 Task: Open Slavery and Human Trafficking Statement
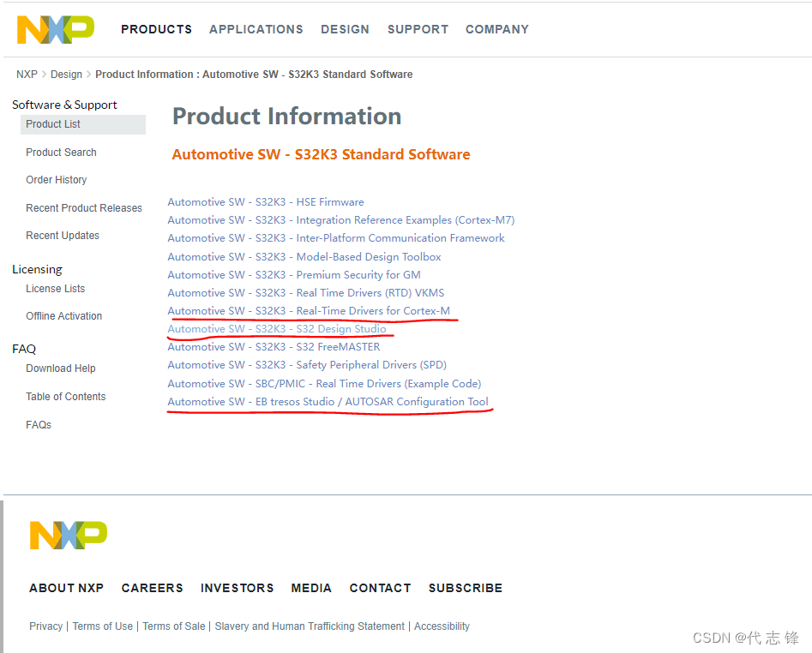(310, 626)
